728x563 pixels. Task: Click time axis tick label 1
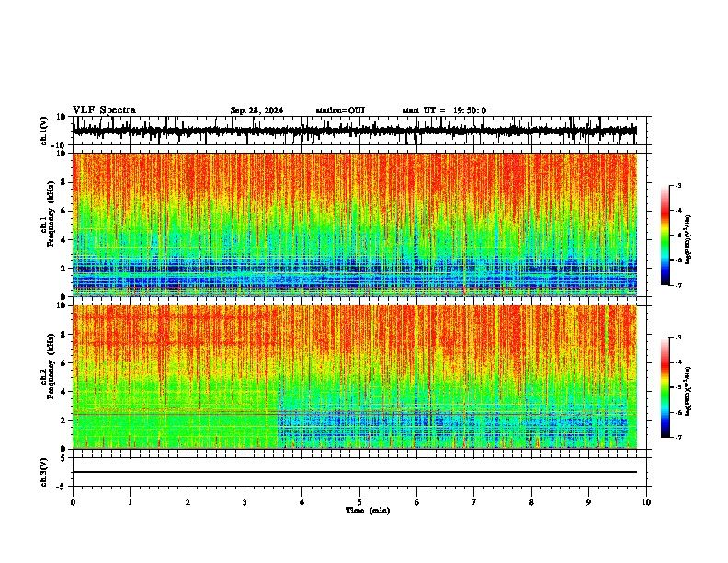tap(130, 502)
